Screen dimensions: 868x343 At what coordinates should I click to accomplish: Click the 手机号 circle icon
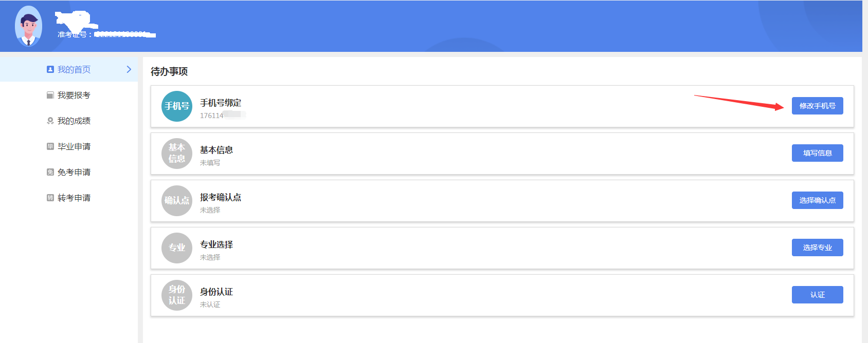click(177, 106)
